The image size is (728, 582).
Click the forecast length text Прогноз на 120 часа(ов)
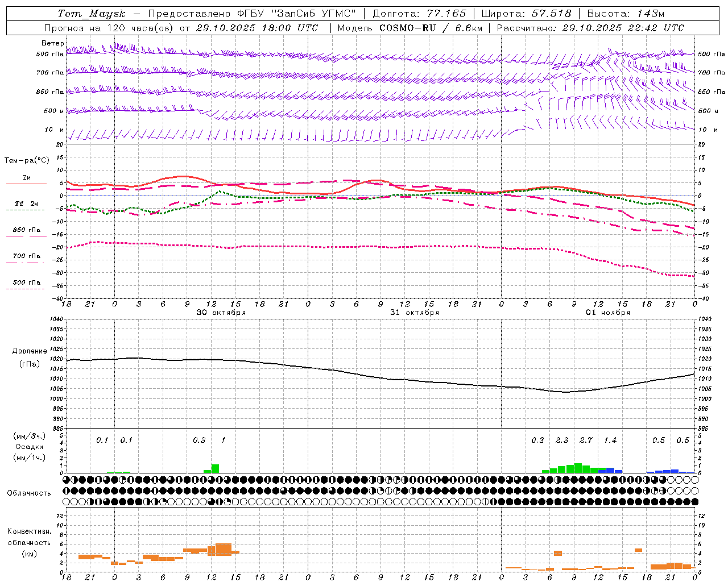109,28
